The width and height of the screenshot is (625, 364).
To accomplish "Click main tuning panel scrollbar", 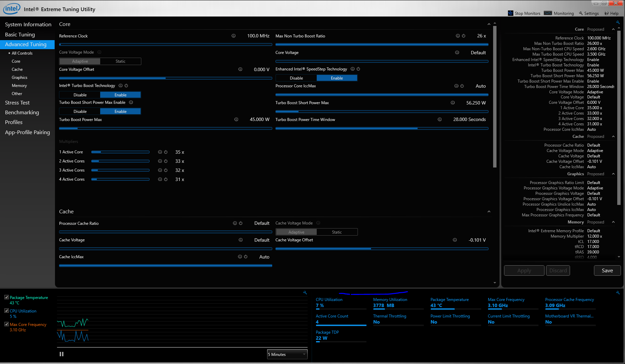I will pyautogui.click(x=495, y=97).
